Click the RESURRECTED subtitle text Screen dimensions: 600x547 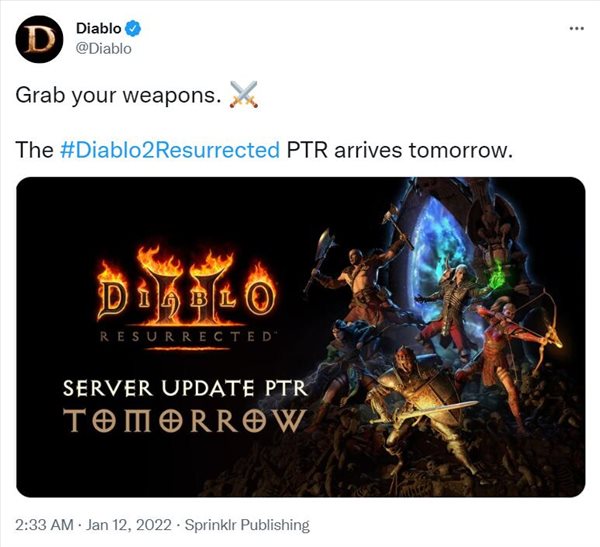pyautogui.click(x=186, y=337)
